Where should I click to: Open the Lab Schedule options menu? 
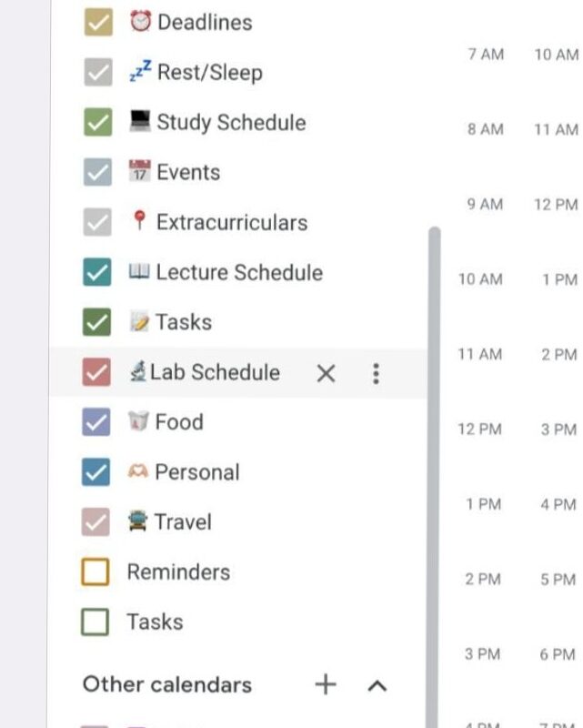pyautogui.click(x=375, y=372)
